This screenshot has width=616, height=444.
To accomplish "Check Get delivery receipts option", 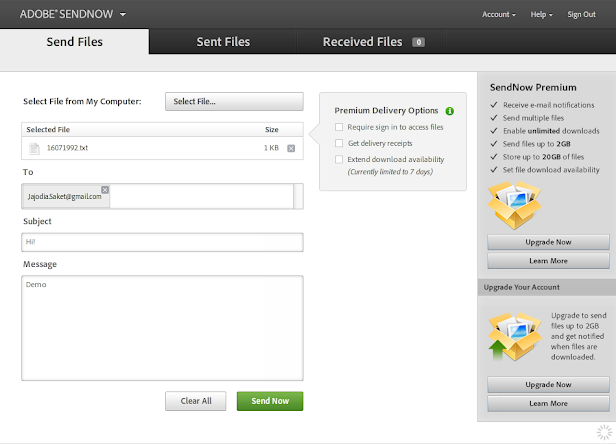I will point(339,143).
